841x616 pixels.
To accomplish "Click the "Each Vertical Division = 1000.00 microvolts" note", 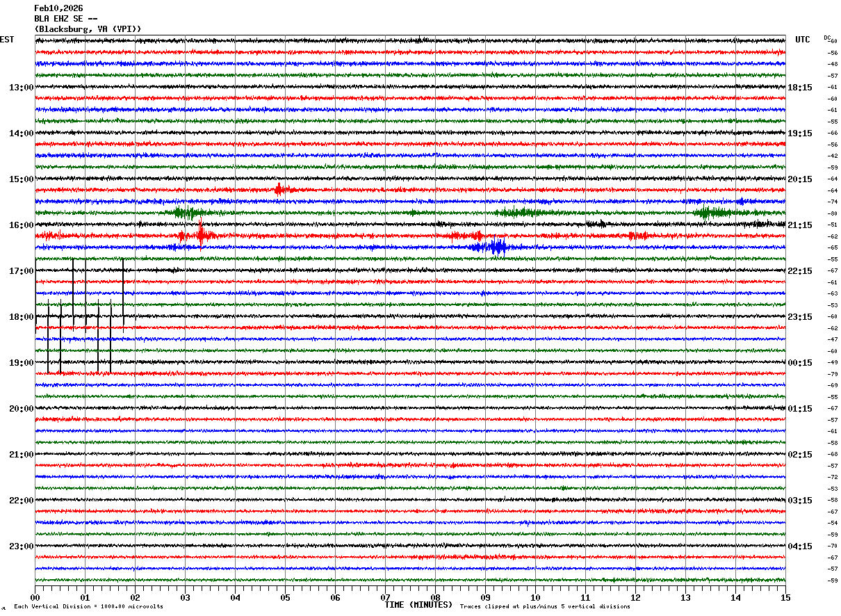I will click(x=88, y=607).
